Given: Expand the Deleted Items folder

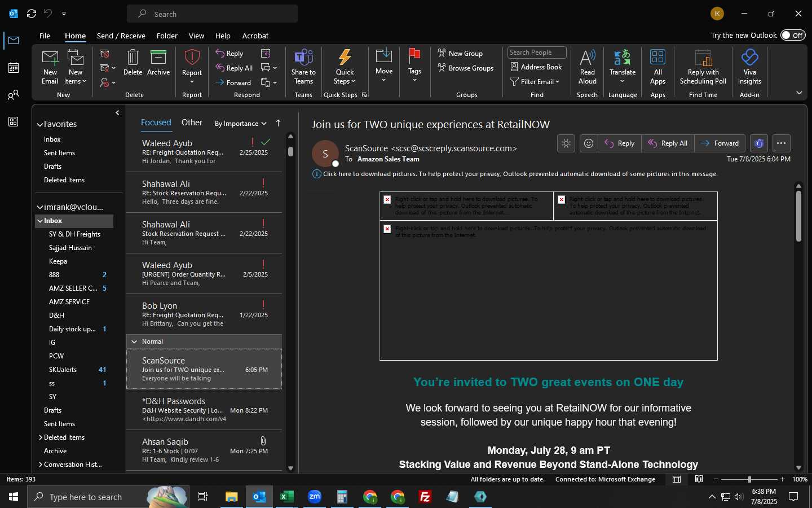Looking at the screenshot, I should (x=41, y=437).
